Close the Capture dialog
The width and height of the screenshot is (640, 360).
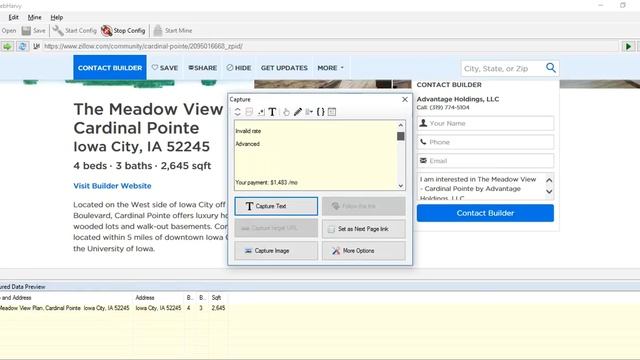point(405,100)
